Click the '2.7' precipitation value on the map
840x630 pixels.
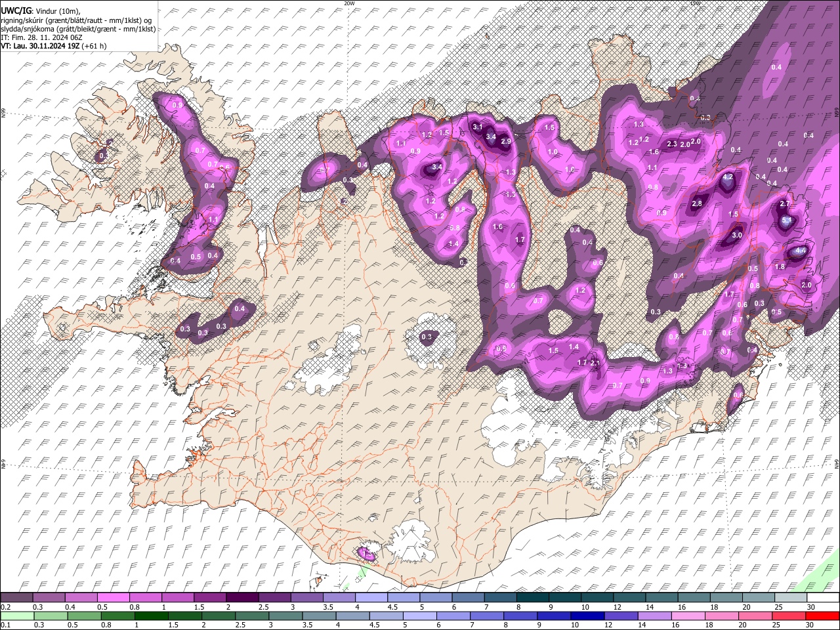coord(785,204)
